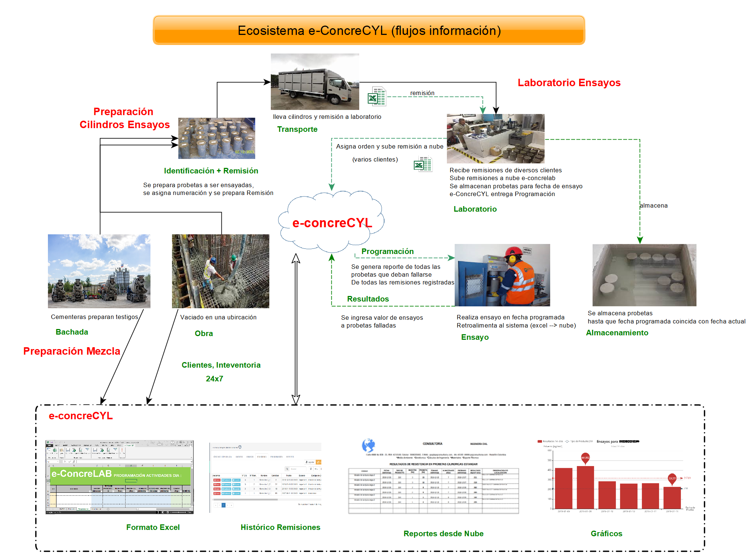
Task: Click the refresh icon next to the search box
Action: 311,469
